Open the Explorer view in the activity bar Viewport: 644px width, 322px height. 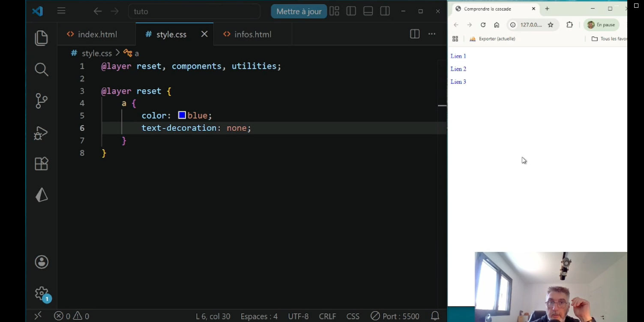coord(41,38)
